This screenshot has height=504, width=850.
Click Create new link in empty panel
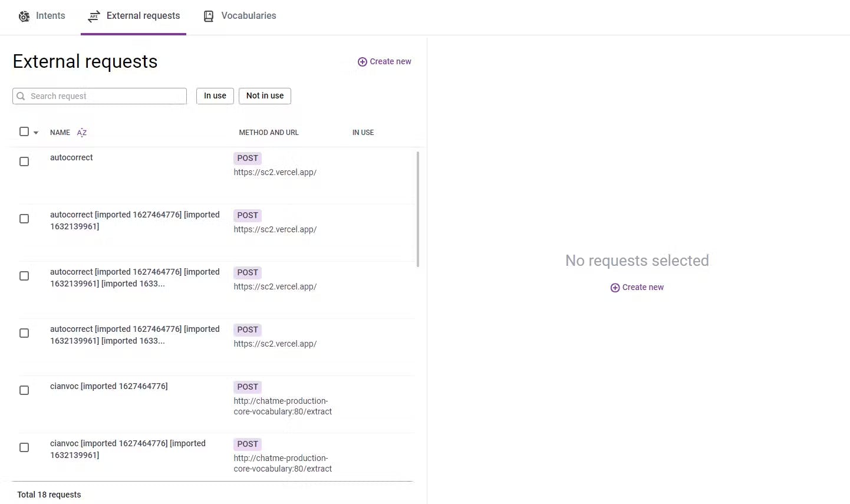(643, 287)
